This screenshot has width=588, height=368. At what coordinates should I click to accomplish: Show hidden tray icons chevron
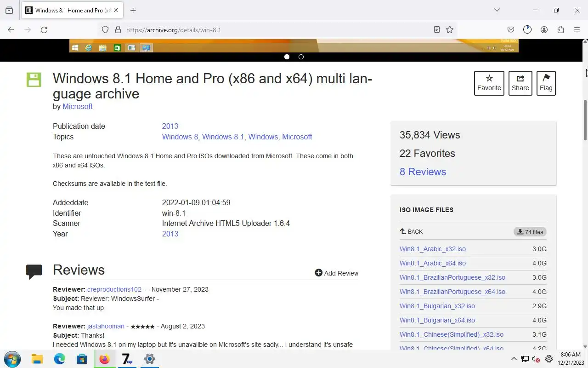pos(514,359)
